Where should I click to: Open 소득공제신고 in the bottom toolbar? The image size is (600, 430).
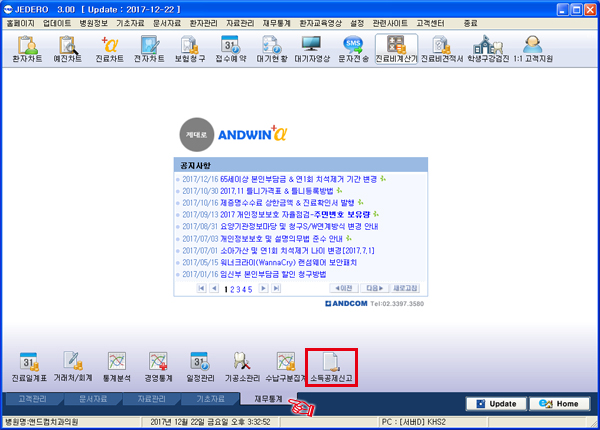331,367
